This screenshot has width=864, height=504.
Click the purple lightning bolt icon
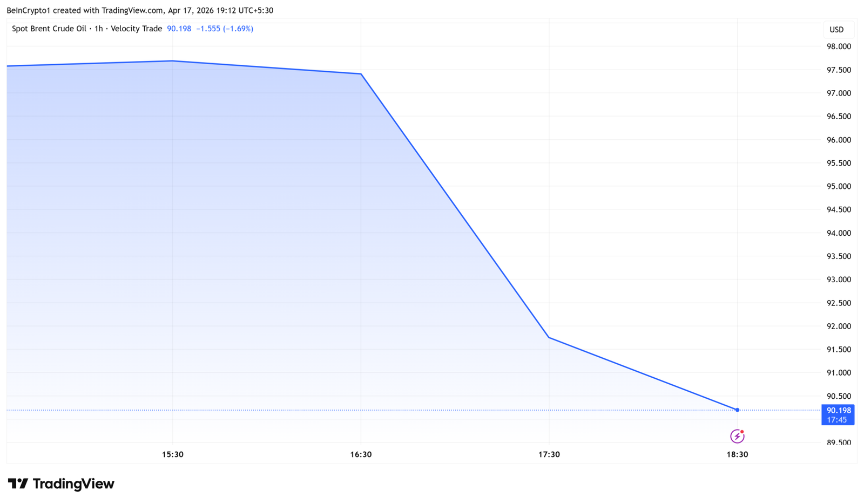737,436
